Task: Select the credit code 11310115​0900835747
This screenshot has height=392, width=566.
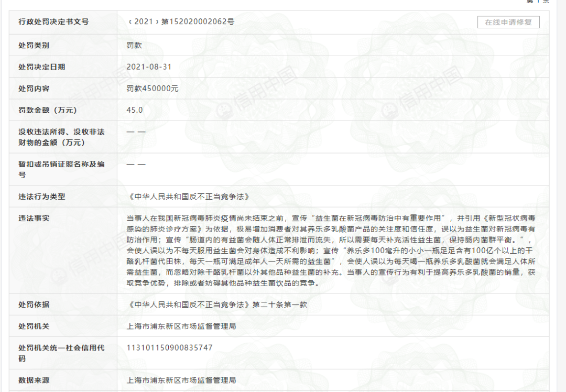Action: pos(170,347)
